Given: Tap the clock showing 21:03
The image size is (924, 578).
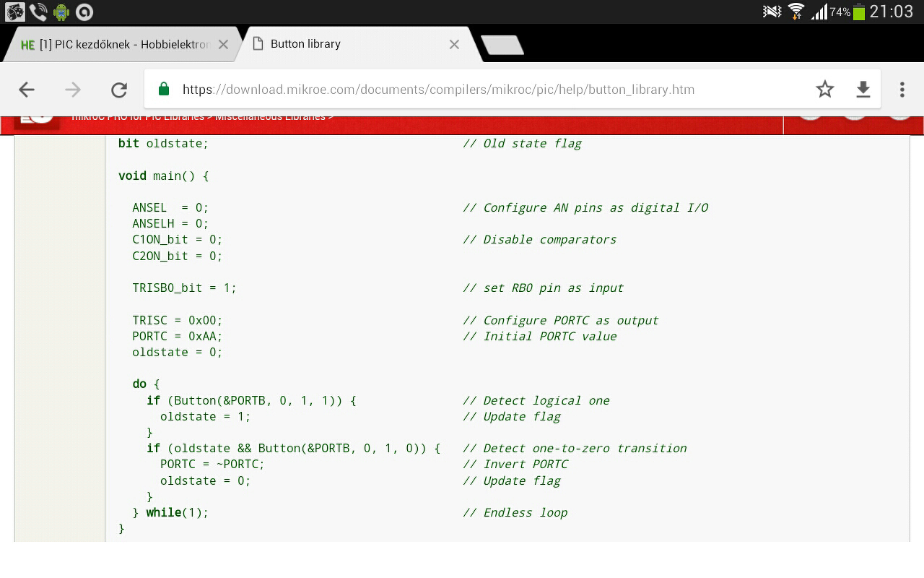Looking at the screenshot, I should click(892, 12).
